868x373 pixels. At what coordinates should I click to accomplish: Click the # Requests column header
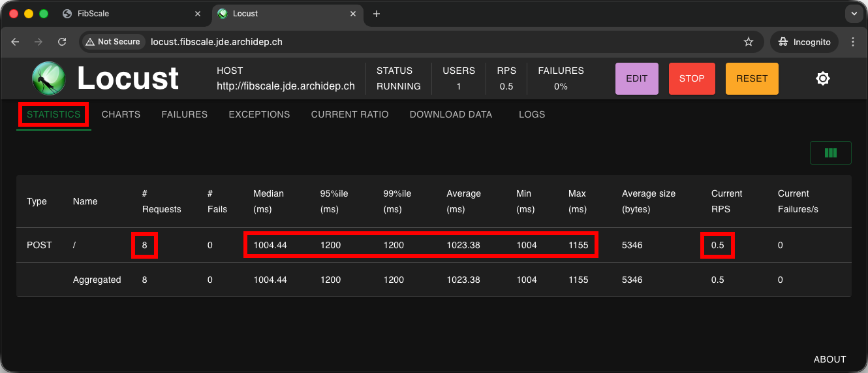pyautogui.click(x=161, y=201)
